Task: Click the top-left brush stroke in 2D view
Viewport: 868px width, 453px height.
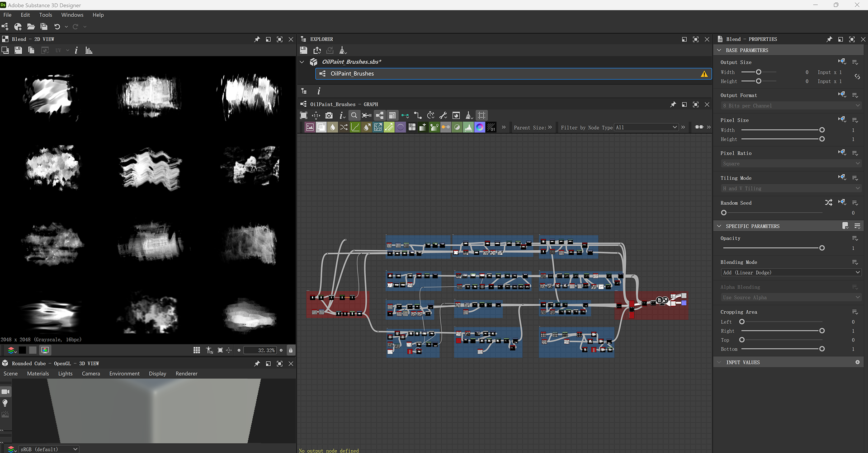Action: [51, 96]
